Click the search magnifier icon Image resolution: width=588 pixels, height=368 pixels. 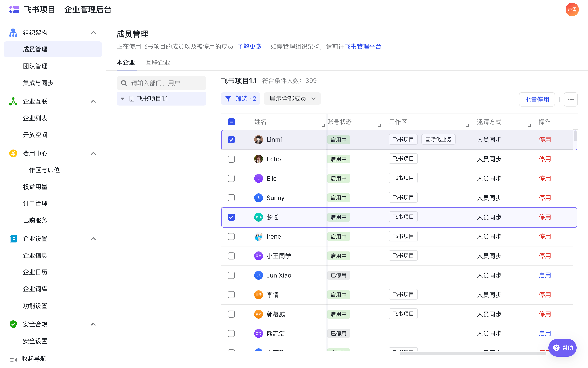pos(124,83)
